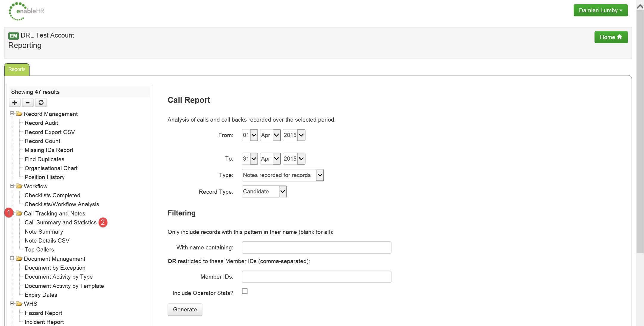Click the Record Management folder icon
This screenshot has width=644, height=326.
click(x=19, y=114)
